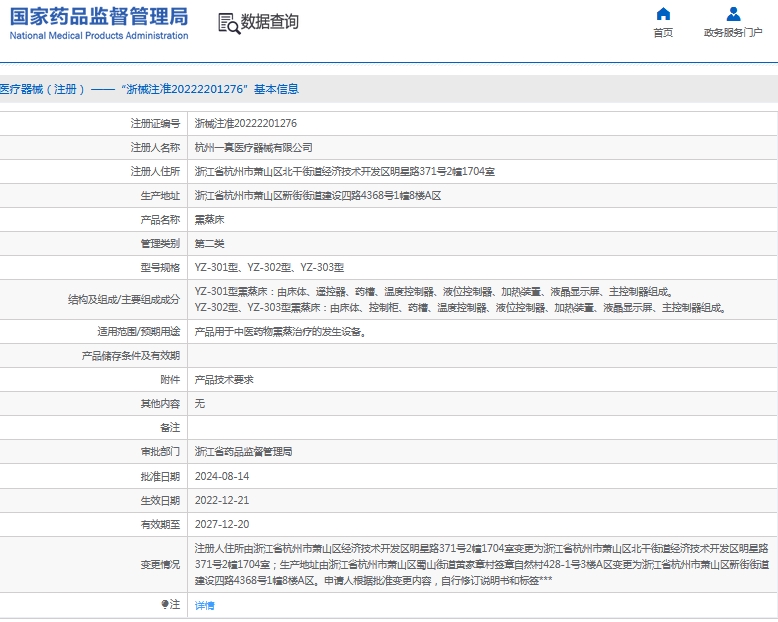This screenshot has height=622, width=778.
Task: Click the 备注 row label
Action: [x=170, y=428]
